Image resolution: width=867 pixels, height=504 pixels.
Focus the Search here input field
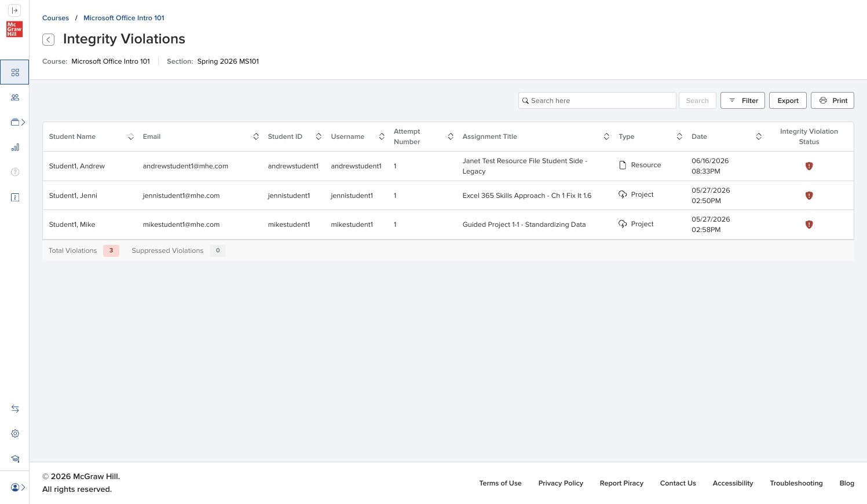point(597,101)
